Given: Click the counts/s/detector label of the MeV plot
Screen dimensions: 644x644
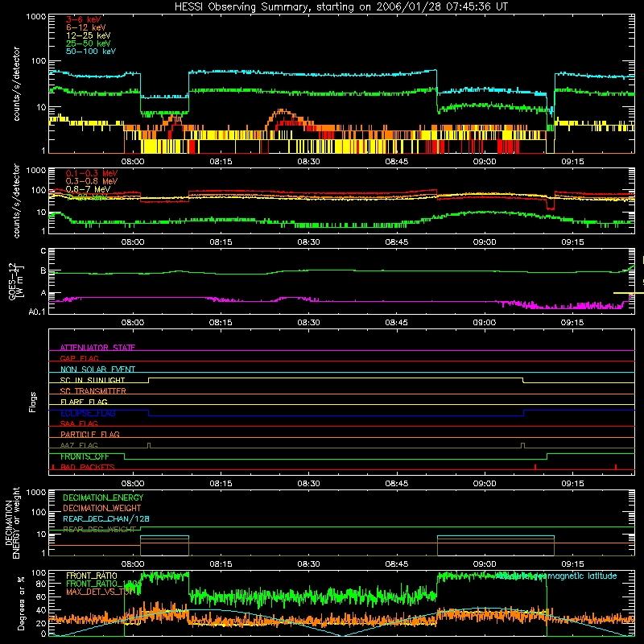Looking at the screenshot, I should [x=16, y=200].
